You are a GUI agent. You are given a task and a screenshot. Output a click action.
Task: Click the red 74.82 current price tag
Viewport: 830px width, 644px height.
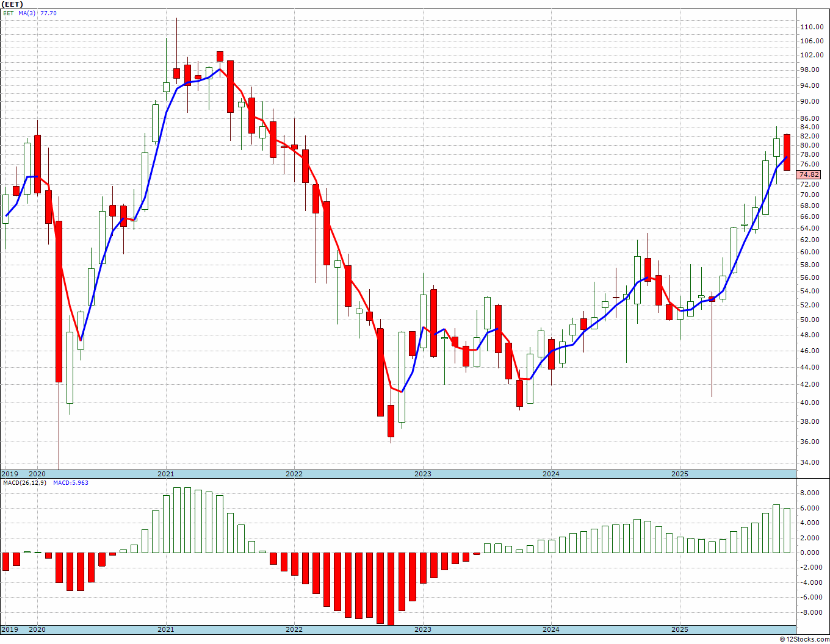pos(809,174)
